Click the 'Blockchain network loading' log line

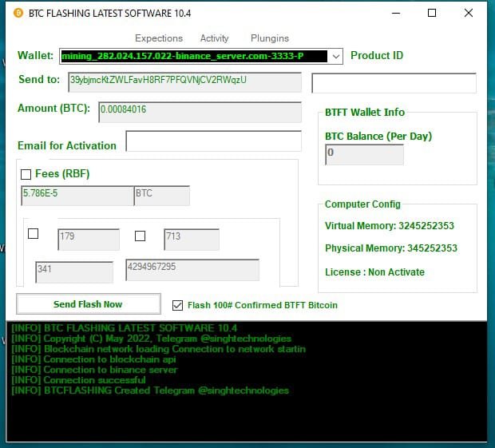coord(159,348)
